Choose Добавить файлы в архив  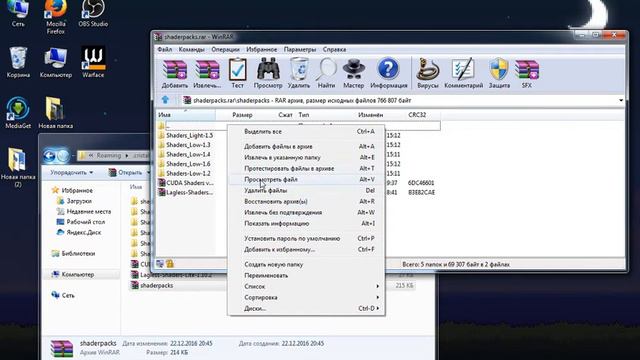coord(306,146)
